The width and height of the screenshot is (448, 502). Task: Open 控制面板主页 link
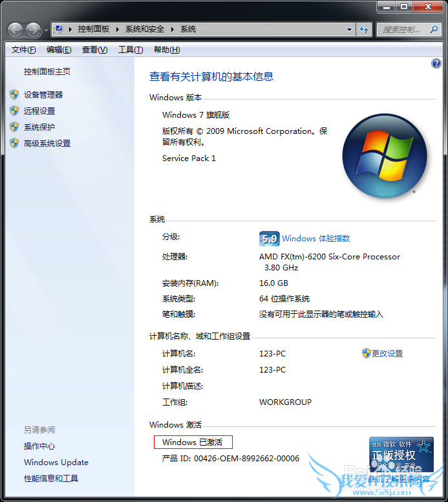(47, 71)
